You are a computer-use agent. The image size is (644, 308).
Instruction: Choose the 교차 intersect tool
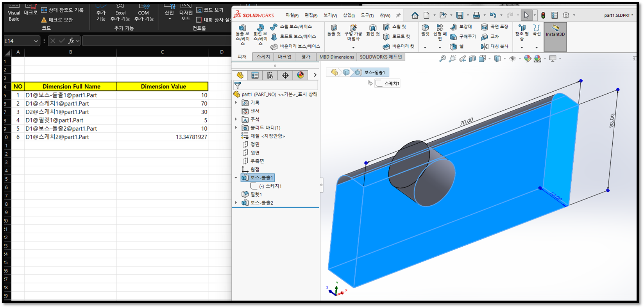tap(490, 36)
